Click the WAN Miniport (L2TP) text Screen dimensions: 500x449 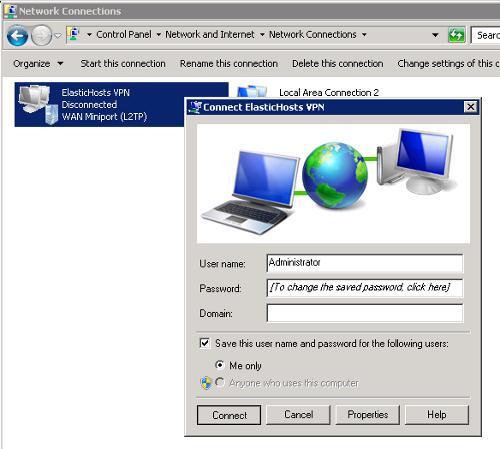coord(104,117)
